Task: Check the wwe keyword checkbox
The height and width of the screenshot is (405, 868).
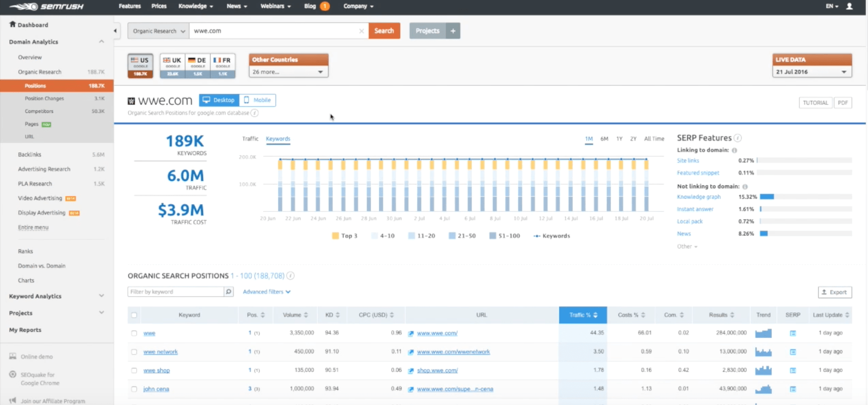Action: click(134, 333)
